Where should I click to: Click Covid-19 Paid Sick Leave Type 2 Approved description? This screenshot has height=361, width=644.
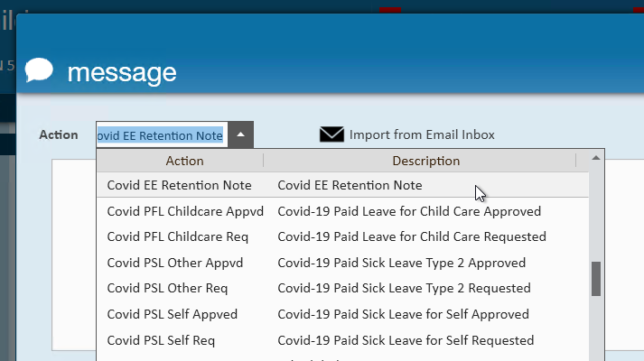(x=401, y=263)
